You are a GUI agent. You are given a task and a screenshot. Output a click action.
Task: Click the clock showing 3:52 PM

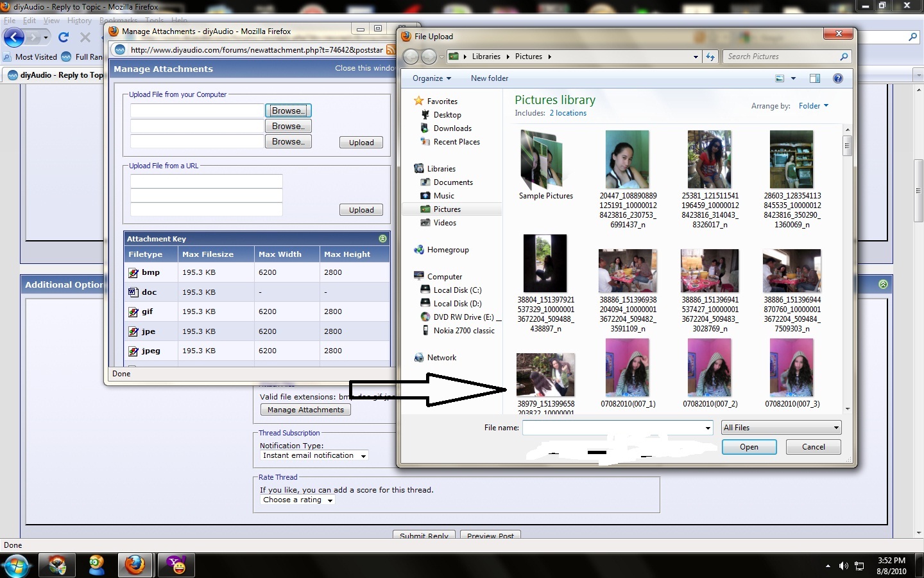(x=891, y=561)
